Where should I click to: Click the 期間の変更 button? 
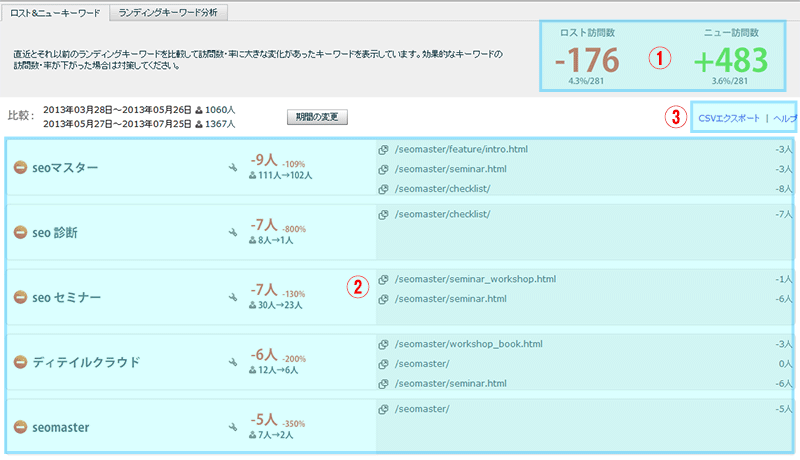coord(317,117)
